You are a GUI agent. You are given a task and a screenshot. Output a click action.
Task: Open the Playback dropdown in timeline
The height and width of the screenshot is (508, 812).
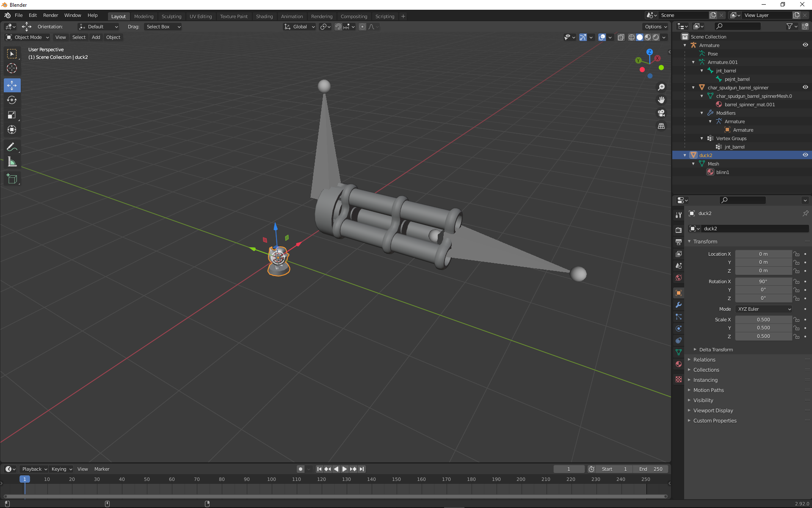point(34,469)
